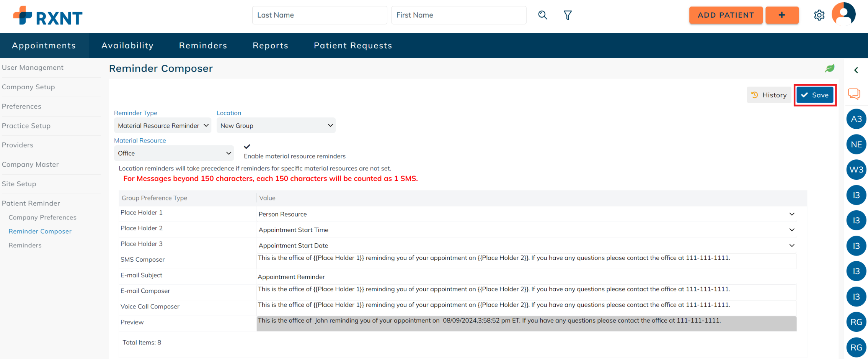The height and width of the screenshot is (359, 868).
Task: Click the Save button
Action: click(x=815, y=95)
